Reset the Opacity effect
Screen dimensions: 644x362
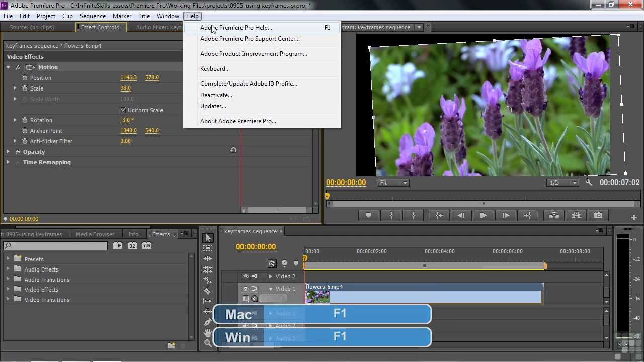click(x=233, y=150)
